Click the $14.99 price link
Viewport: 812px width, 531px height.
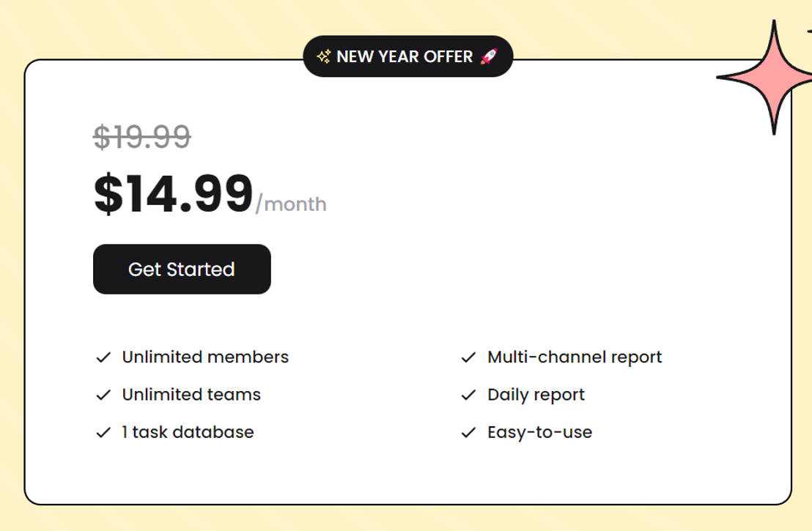pyautogui.click(x=176, y=193)
